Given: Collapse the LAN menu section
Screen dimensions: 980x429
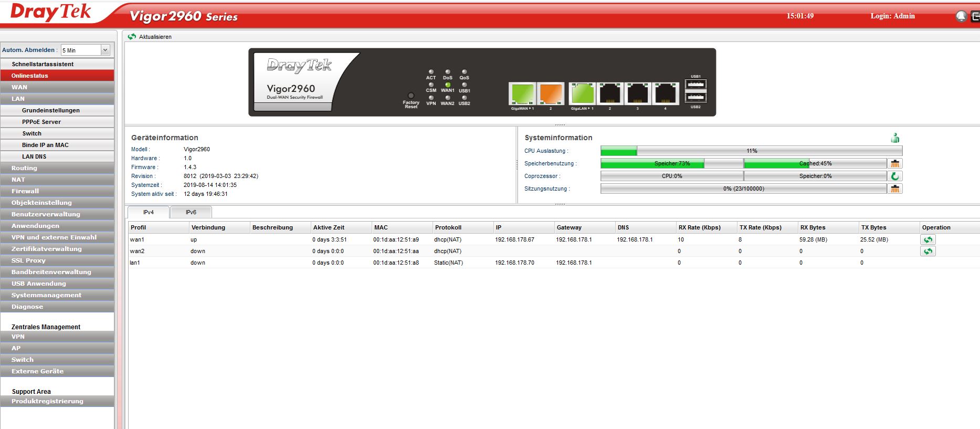Looking at the screenshot, I should pos(57,99).
